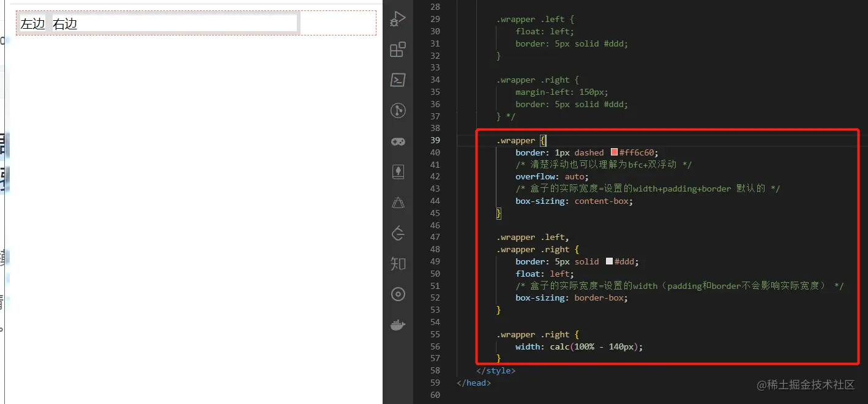The image size is (868, 404).
Task: Click the circular target icon in activity bar
Action: [x=398, y=294]
